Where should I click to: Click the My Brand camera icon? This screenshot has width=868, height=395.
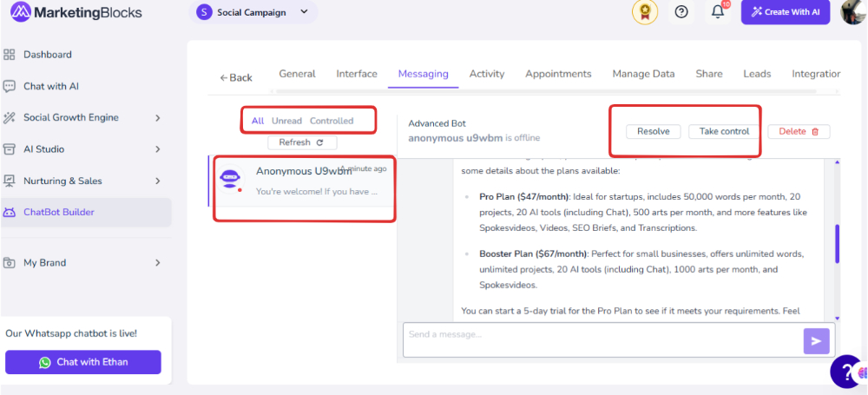10,262
